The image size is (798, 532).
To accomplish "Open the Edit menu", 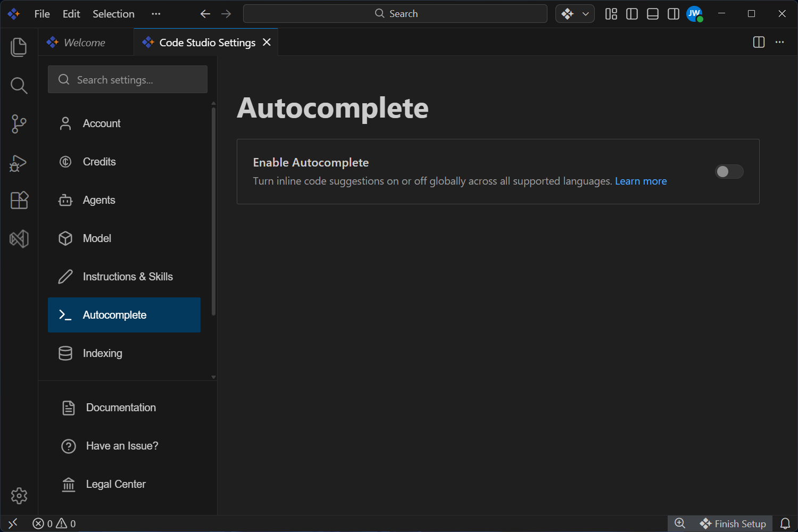I will click(71, 14).
